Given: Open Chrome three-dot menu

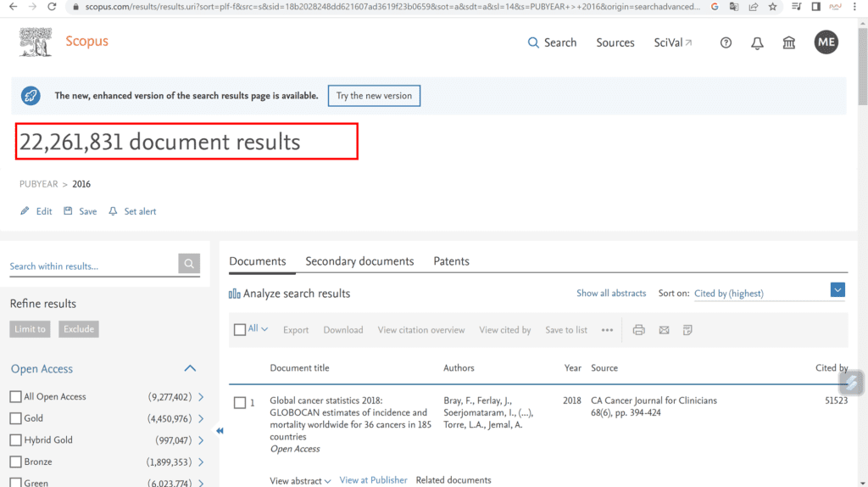Looking at the screenshot, I should tap(854, 7).
